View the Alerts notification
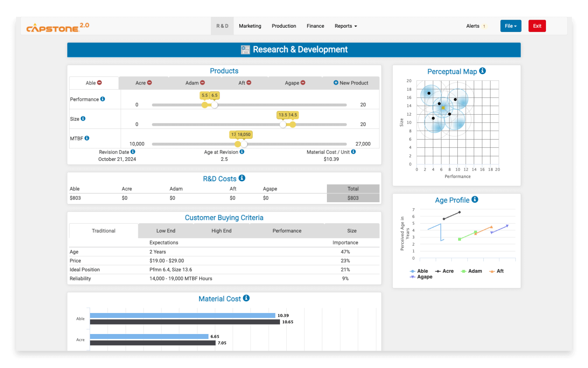The image size is (588, 368). click(x=473, y=26)
